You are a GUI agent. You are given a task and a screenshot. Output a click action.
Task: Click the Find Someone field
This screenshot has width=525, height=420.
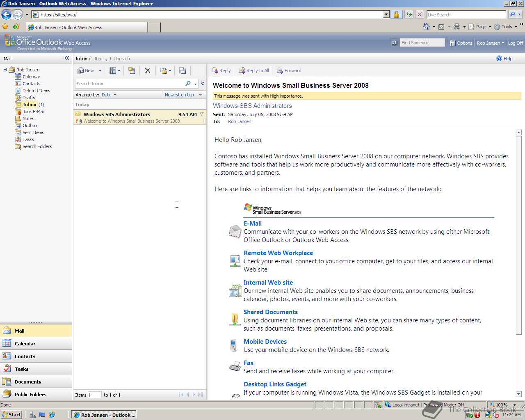coord(422,43)
